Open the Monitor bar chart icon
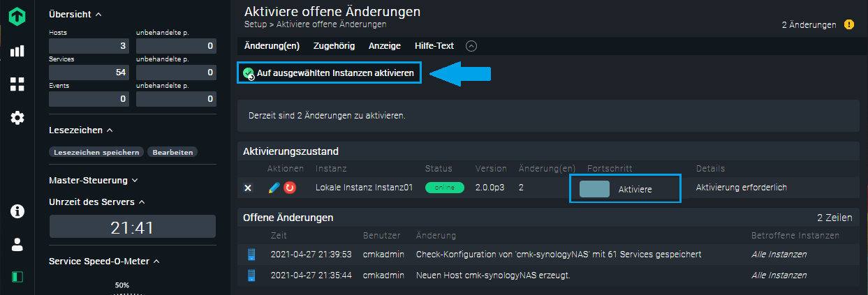 (x=17, y=51)
